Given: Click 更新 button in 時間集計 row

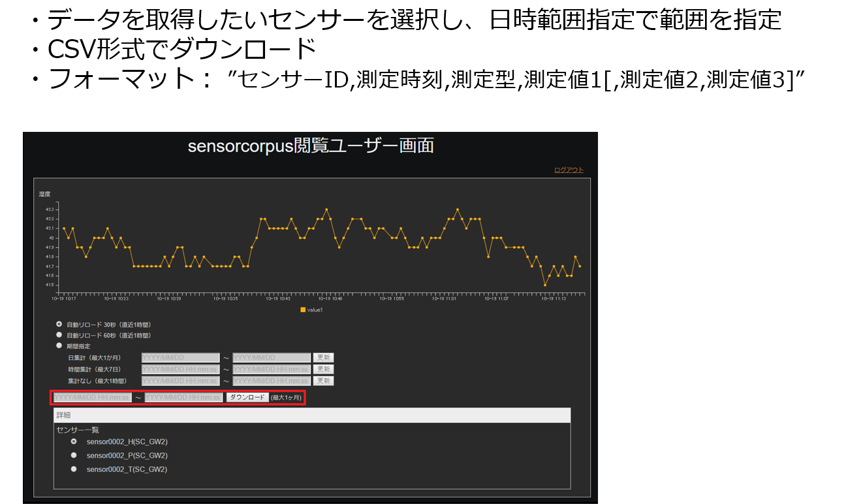Looking at the screenshot, I should [x=323, y=369].
